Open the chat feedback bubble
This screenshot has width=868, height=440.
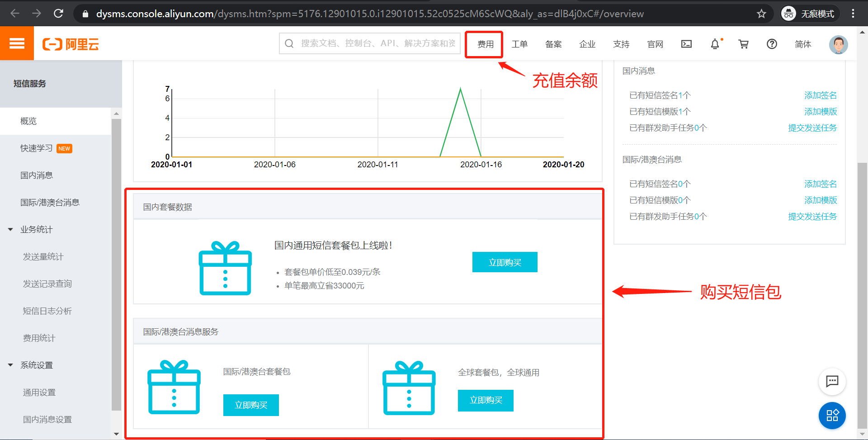coord(832,382)
